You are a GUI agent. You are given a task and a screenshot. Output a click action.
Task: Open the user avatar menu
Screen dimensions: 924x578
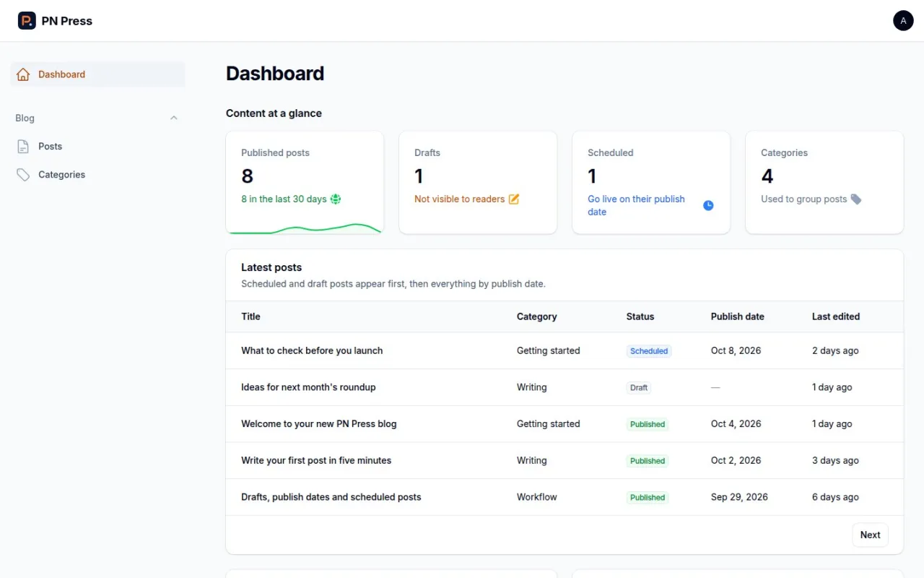click(903, 21)
